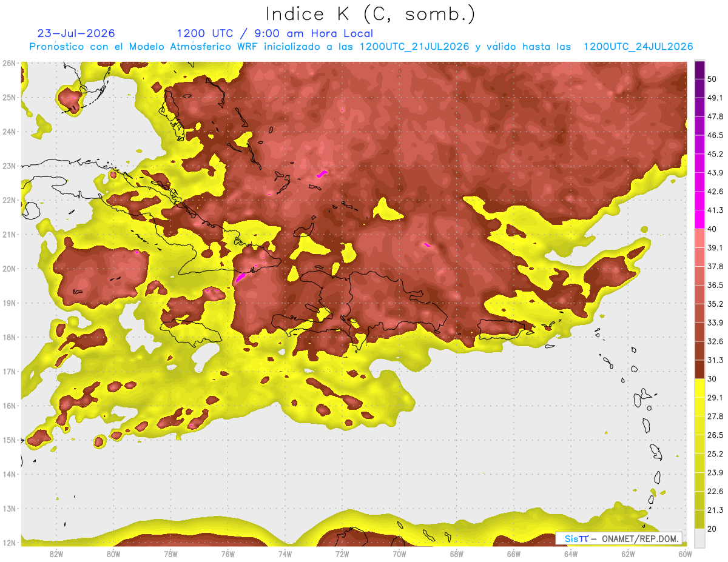Click the '80W' longitude label
The image size is (728, 562).
(x=113, y=554)
